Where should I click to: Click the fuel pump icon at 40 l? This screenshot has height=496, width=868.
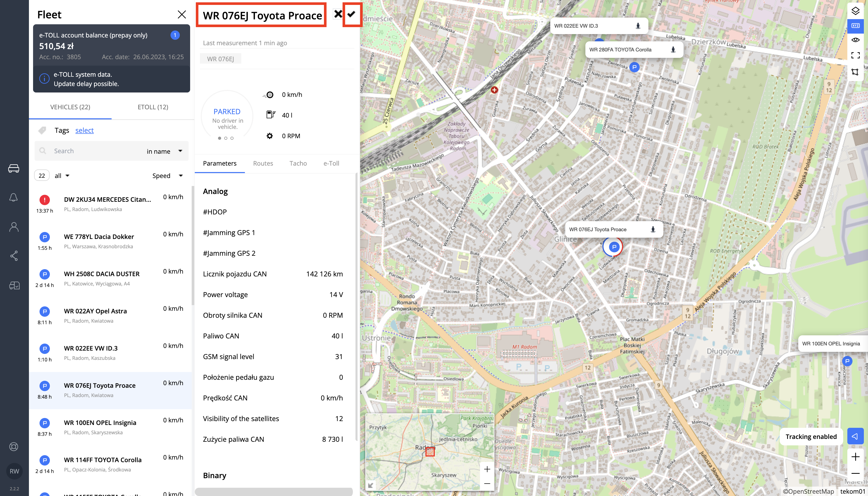(270, 115)
